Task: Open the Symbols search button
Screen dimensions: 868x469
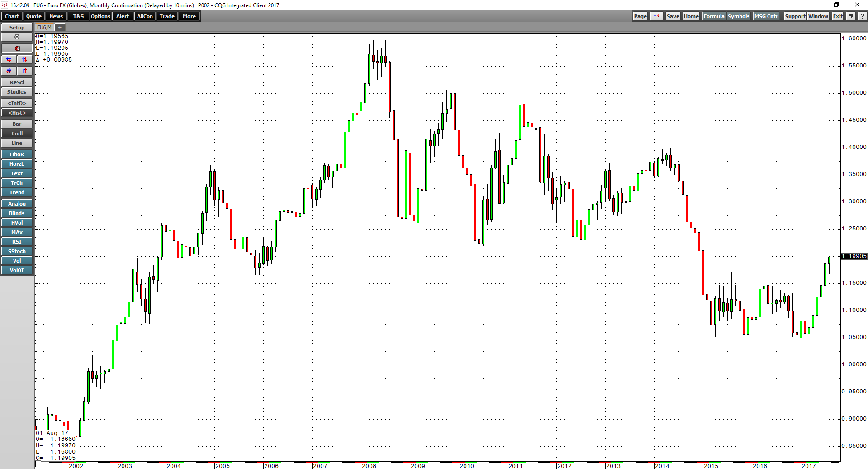Action: 739,16
